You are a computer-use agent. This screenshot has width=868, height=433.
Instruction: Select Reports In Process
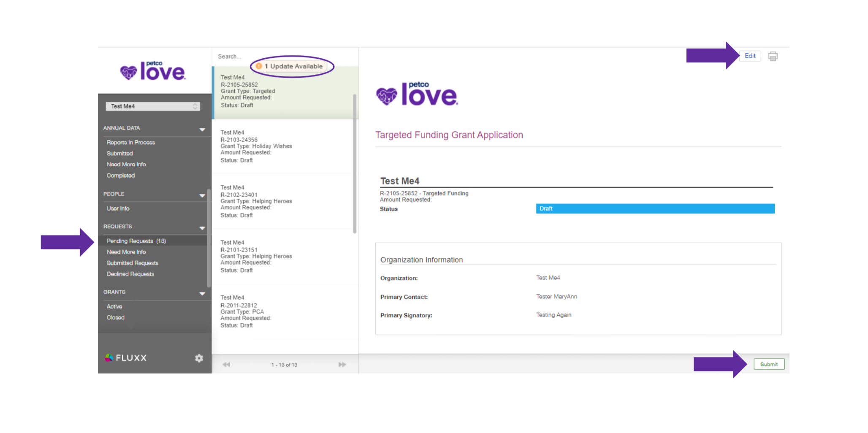(130, 143)
